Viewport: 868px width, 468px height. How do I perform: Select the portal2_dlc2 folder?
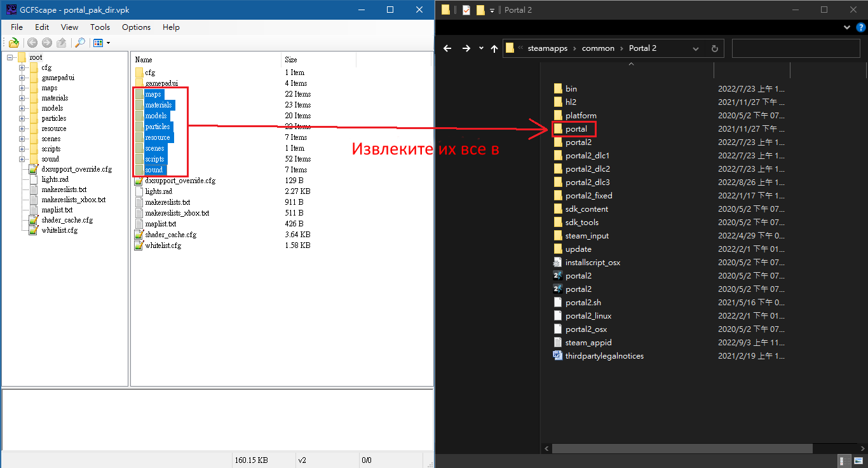(x=588, y=169)
